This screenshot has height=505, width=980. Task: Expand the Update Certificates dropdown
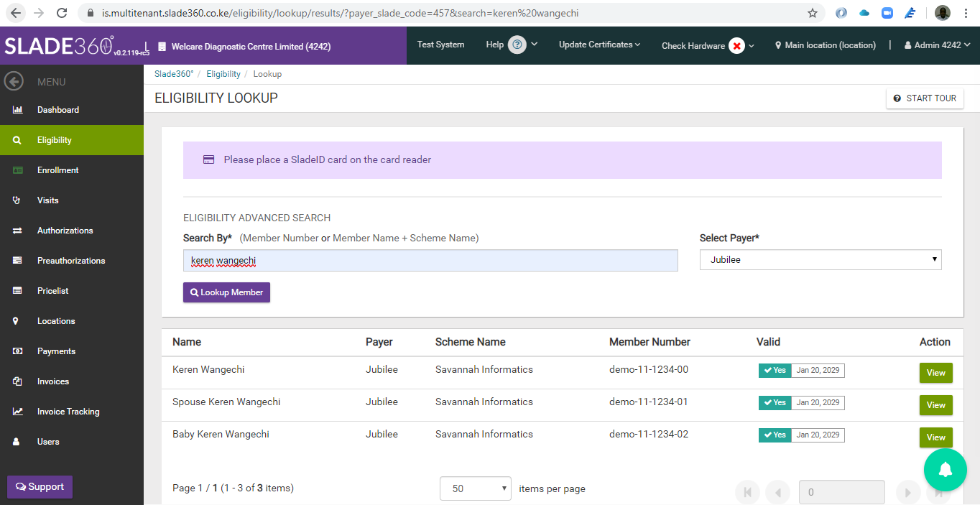(x=600, y=45)
